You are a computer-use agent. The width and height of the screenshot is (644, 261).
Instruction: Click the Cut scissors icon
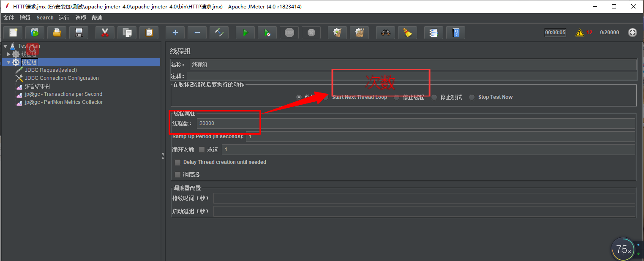[105, 33]
